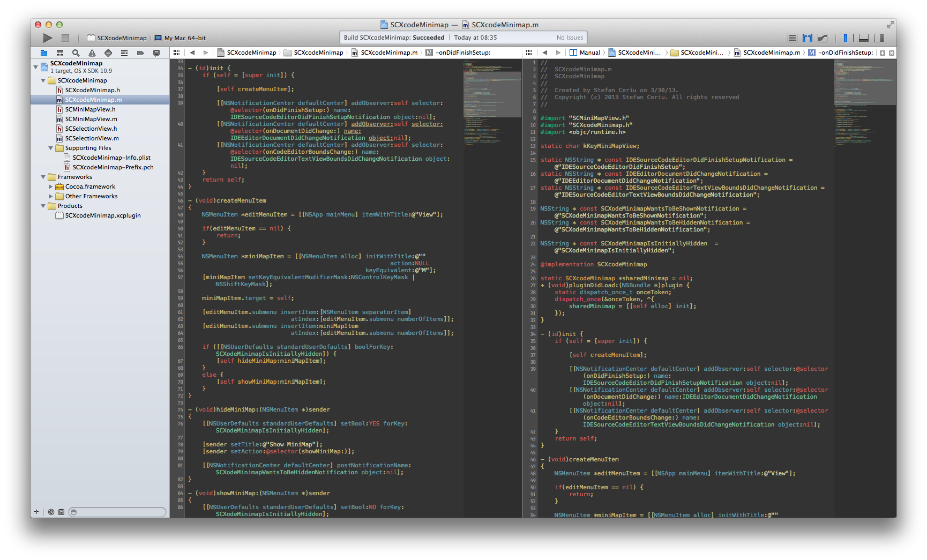Viewport: 927px width, 560px height.
Task: Open the Issue navigator warning icon
Action: pyautogui.click(x=92, y=53)
